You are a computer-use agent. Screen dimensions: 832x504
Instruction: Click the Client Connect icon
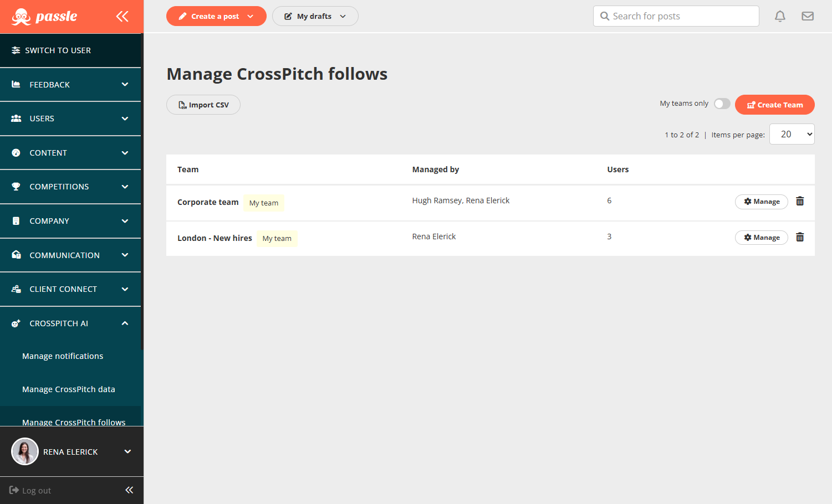(16, 289)
